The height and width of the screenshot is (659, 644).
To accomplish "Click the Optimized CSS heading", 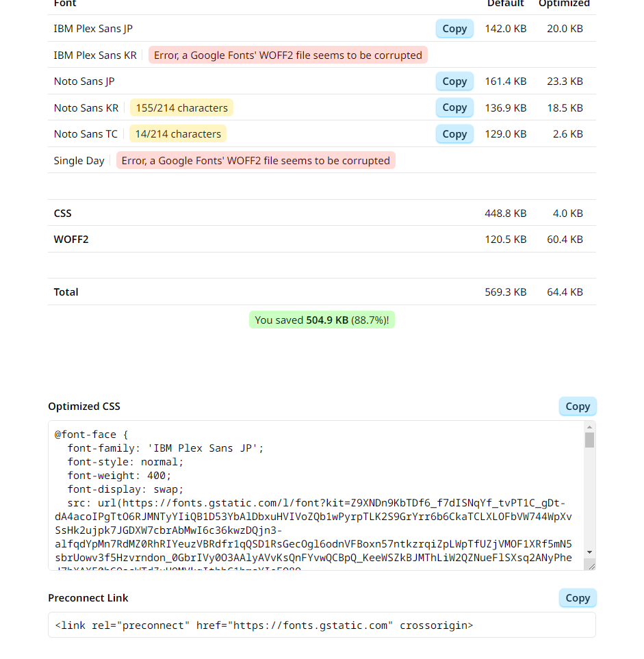I will [84, 406].
